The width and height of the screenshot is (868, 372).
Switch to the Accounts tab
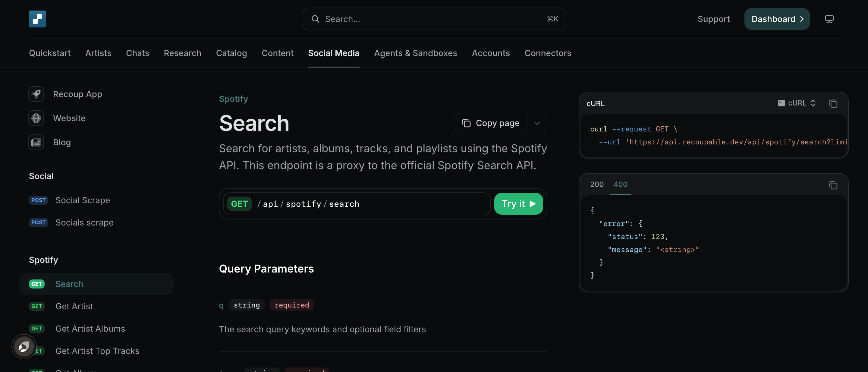pos(491,53)
